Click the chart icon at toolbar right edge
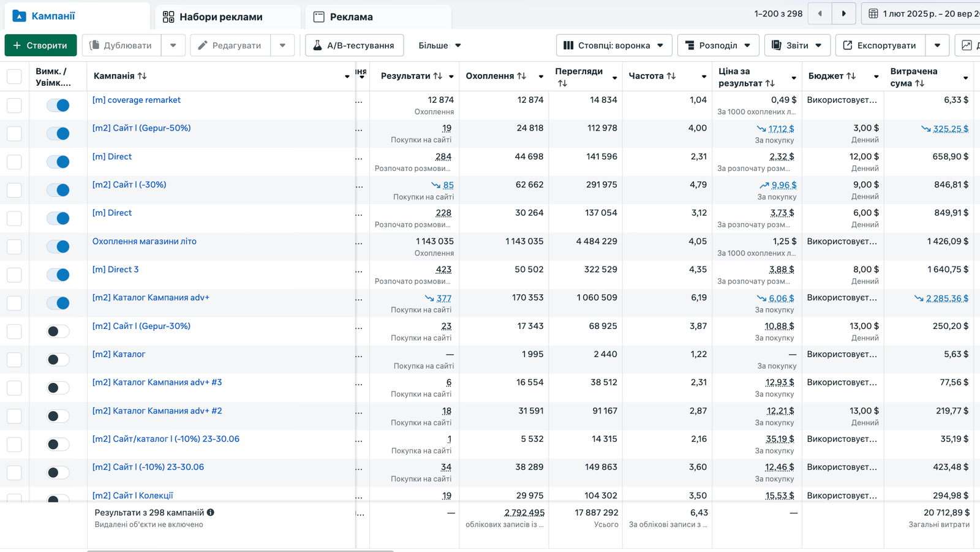This screenshot has height=552, width=980. [x=967, y=45]
